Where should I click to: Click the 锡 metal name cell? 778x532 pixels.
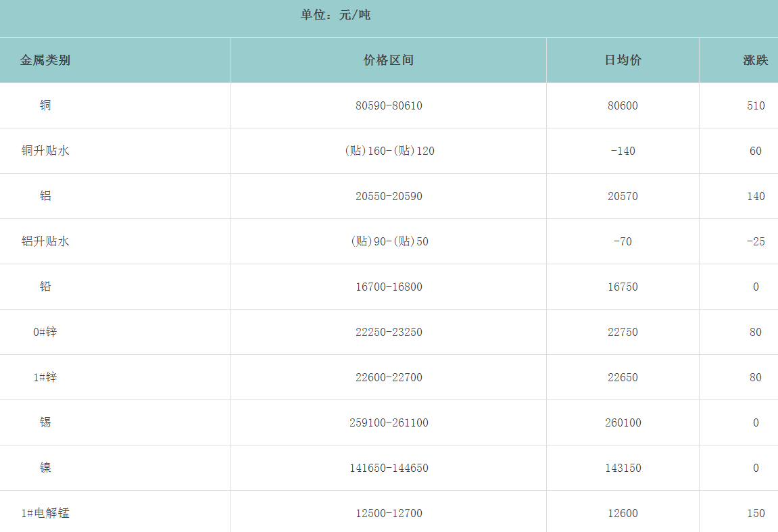pyautogui.click(x=45, y=422)
